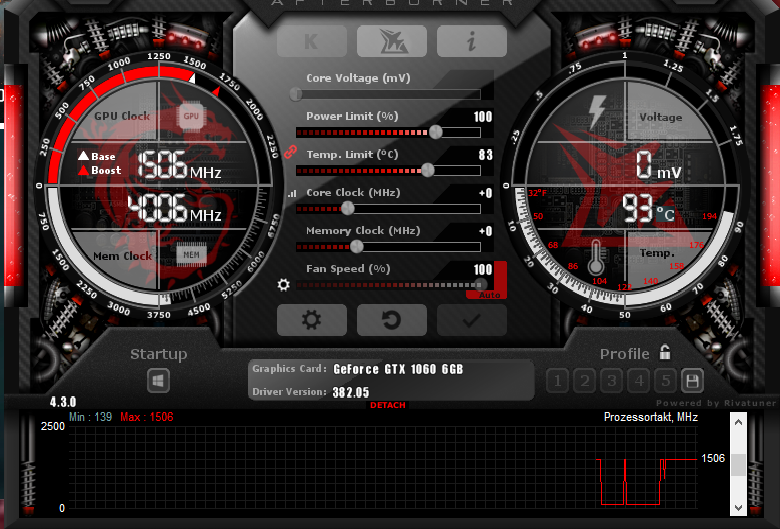Viewport: 780px width, 529px height.
Task: Click the graphics card name GeForce GTX 1060 6GB
Action: pyautogui.click(x=398, y=369)
